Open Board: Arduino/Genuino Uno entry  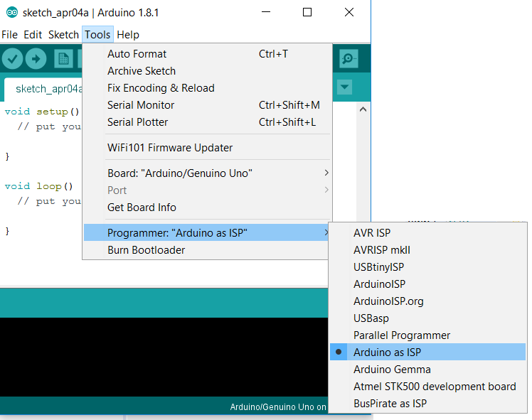tap(207, 173)
